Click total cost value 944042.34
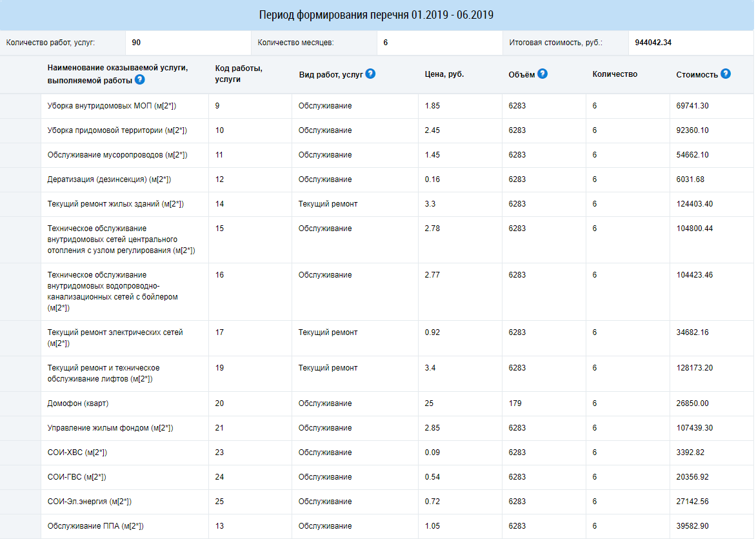 [653, 43]
